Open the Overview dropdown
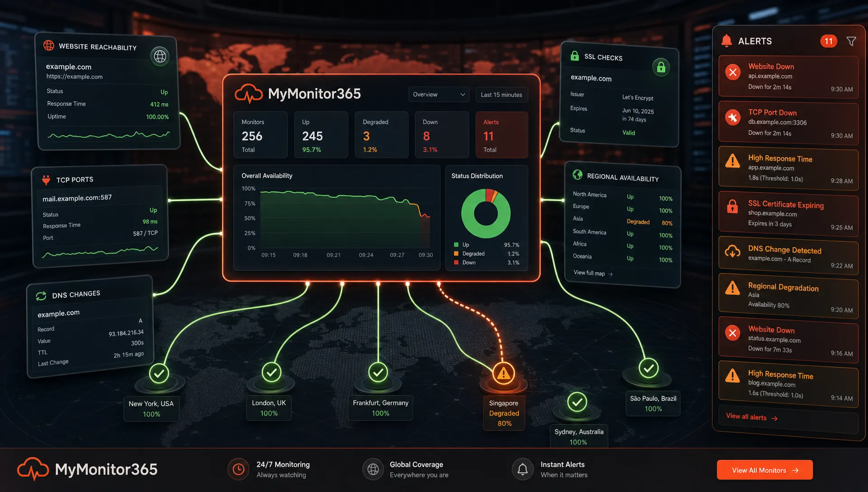The height and width of the screenshot is (492, 868). point(439,95)
